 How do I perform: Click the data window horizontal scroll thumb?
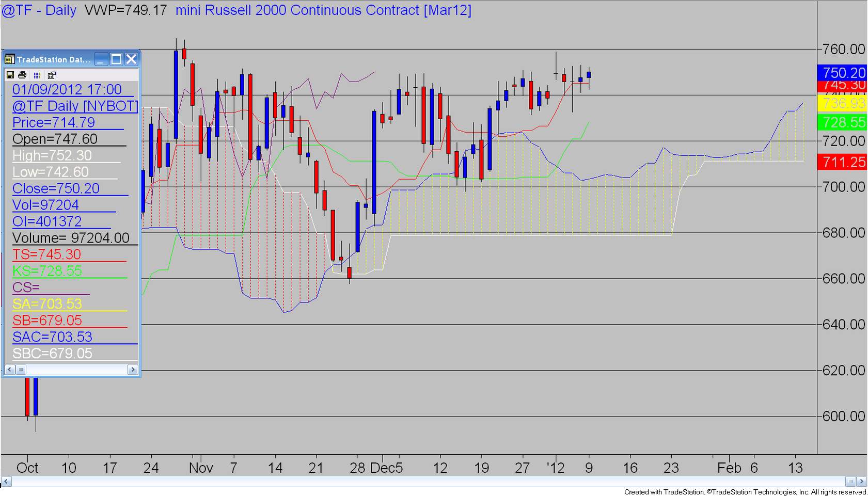(x=21, y=370)
